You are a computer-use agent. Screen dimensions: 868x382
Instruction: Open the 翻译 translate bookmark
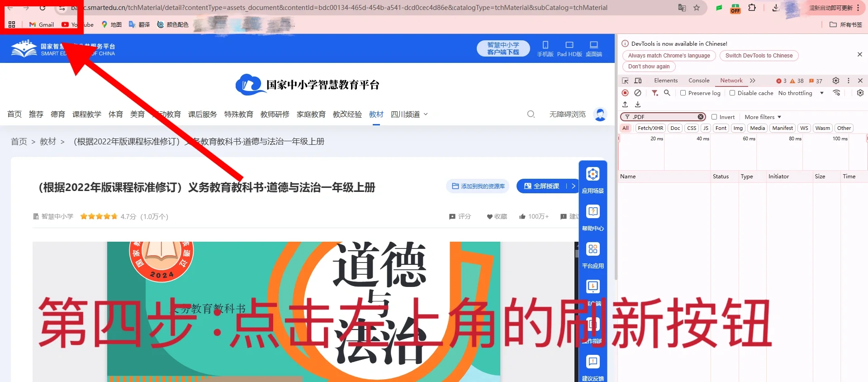[x=139, y=24]
